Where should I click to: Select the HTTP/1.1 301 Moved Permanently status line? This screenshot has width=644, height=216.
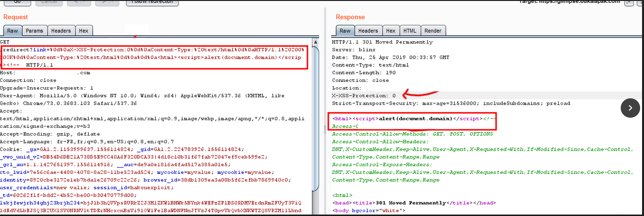[x=382, y=42]
